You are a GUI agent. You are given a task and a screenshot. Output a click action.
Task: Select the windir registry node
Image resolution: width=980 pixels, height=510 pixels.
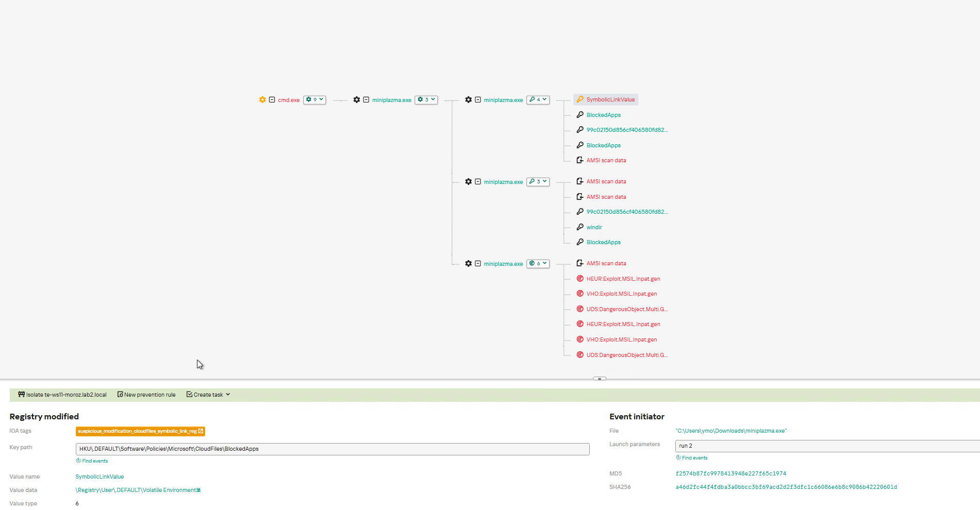pyautogui.click(x=594, y=227)
